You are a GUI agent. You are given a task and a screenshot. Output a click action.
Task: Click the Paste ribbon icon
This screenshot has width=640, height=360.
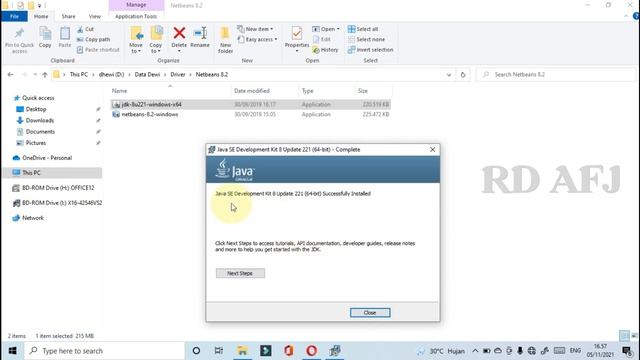tap(64, 38)
